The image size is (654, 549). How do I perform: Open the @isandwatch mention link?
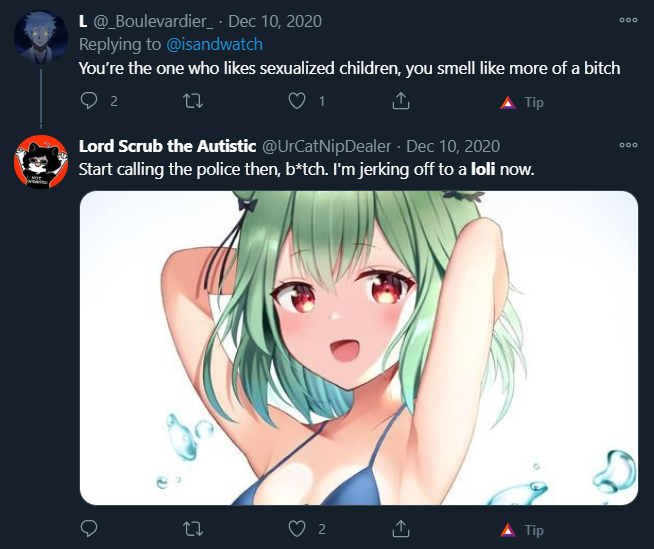coord(214,44)
